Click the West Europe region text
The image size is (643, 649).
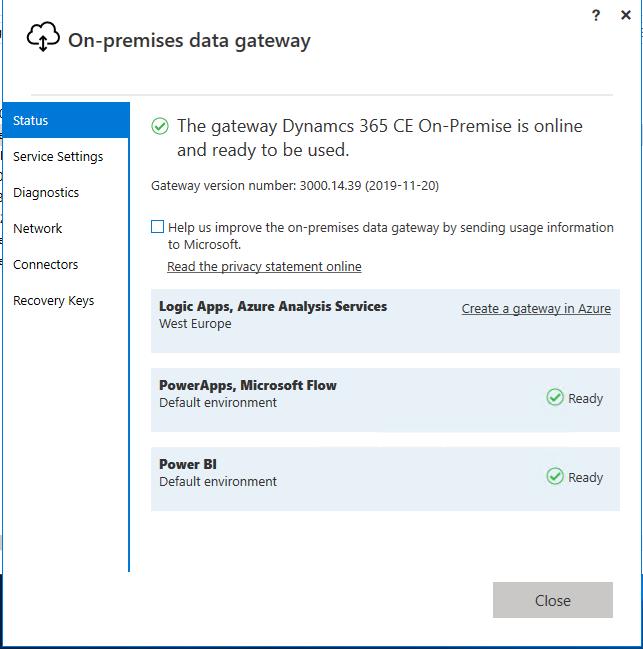(x=195, y=324)
